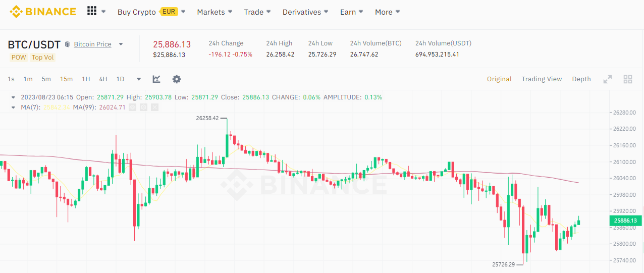Image resolution: width=644 pixels, height=273 pixels.
Task: Click the MA(7) value 25842.34
Action: [57, 107]
